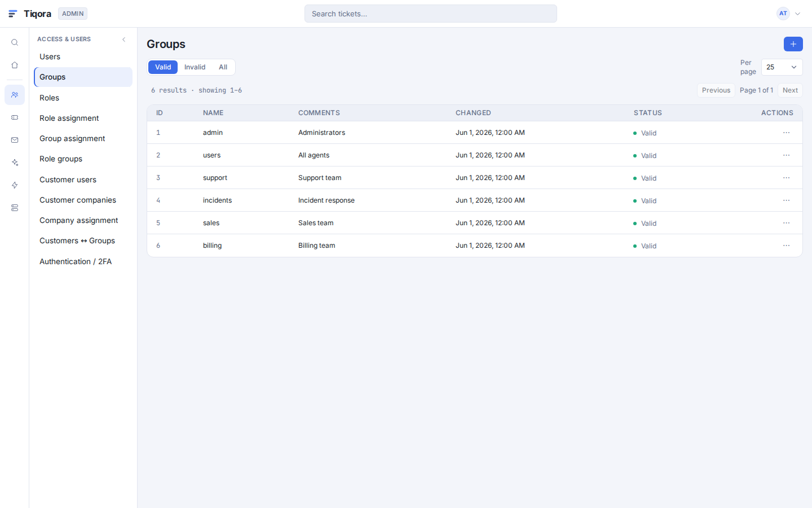812x508 pixels.
Task: Collapse the Access & Users sidebar
Action: [x=124, y=40]
